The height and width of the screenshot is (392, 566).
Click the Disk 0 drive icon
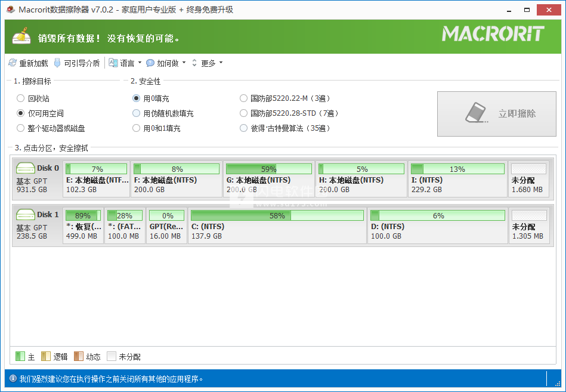point(25,168)
